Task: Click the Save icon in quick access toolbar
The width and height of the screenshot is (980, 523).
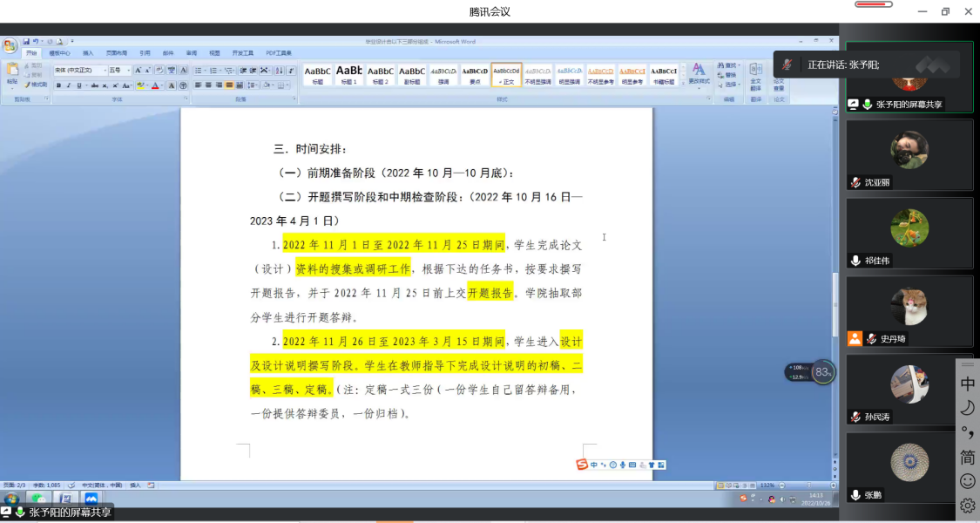Action: [x=26, y=41]
